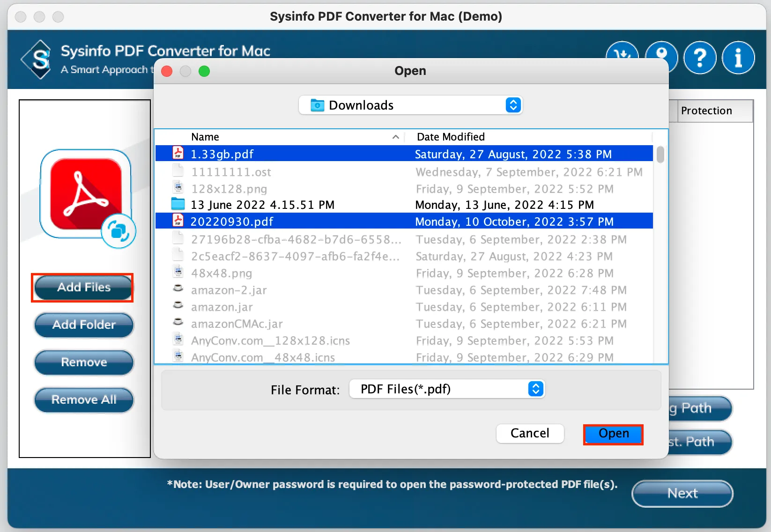Click icon beside AnyConv.com__128x128.icns
This screenshot has height=532, width=771.
[178, 339]
